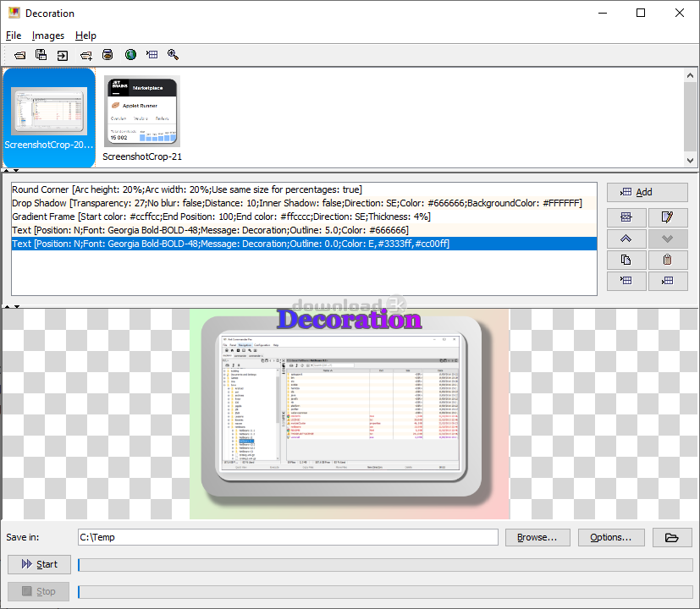Click the clipboard paste icon button
Screen dimensions: 700x609
point(667,260)
